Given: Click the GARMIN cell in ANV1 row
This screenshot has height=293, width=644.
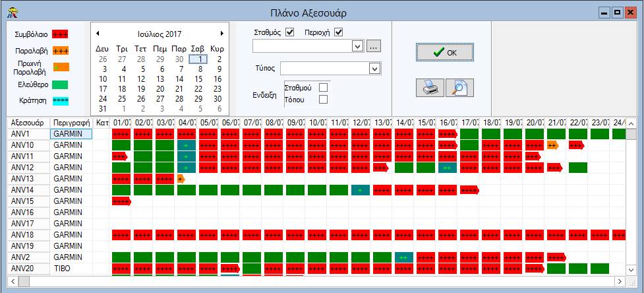Looking at the screenshot, I should pos(71,133).
